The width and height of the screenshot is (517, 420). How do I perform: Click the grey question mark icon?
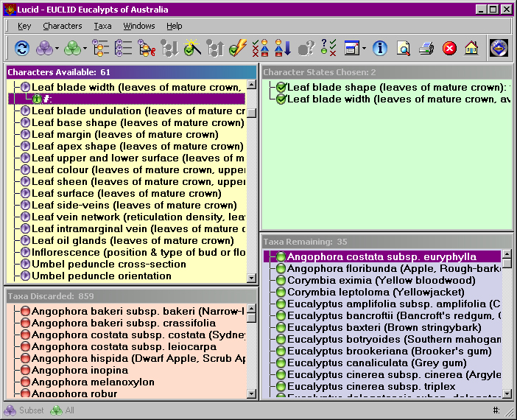pyautogui.click(x=306, y=49)
